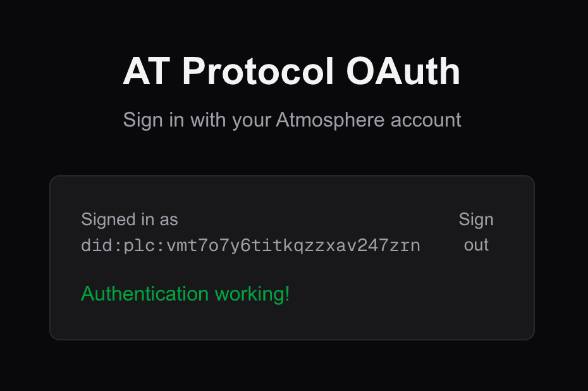The width and height of the screenshot is (588, 391).
Task: Click the AT Protocol OAuth heading
Action: point(291,71)
